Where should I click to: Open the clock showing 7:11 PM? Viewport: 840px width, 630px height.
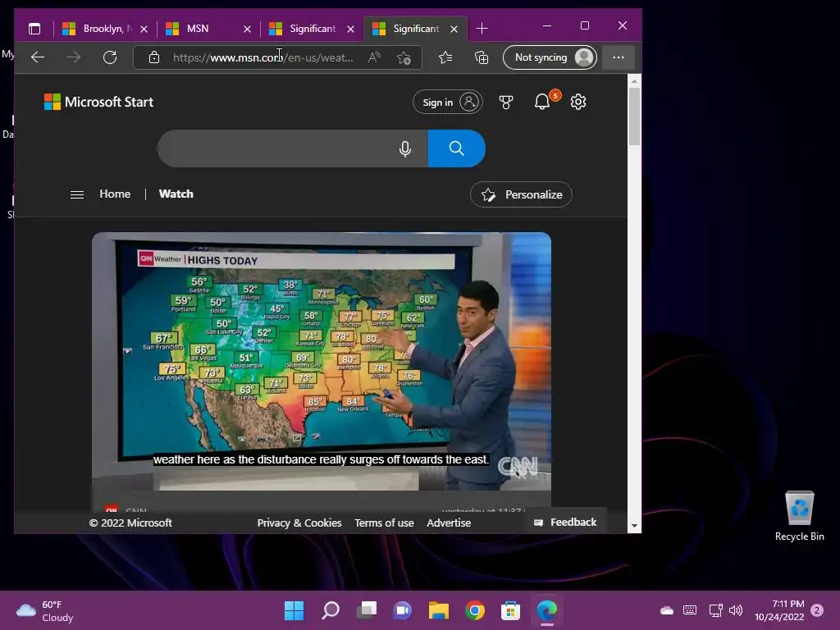tap(779, 610)
